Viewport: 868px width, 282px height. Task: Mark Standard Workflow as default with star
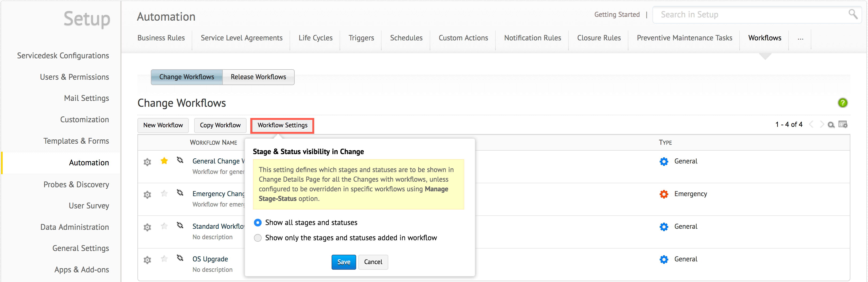click(x=164, y=226)
